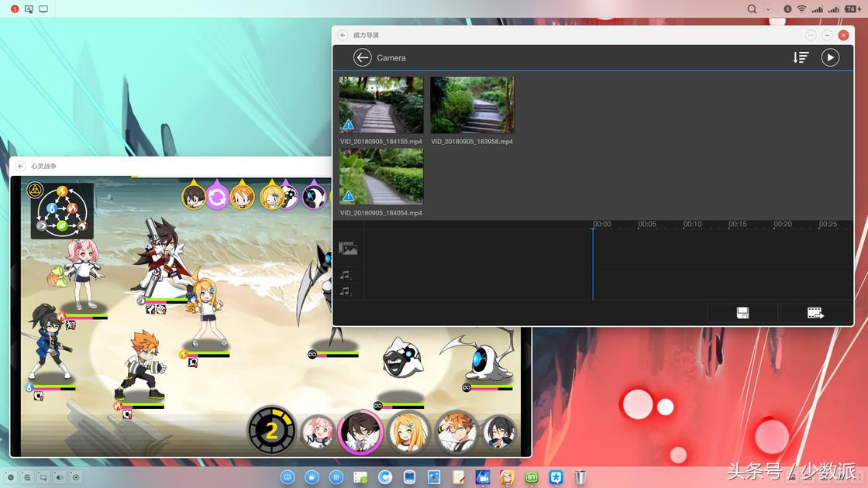Export the video with the film export button
This screenshot has width=868, height=488.
(x=815, y=313)
